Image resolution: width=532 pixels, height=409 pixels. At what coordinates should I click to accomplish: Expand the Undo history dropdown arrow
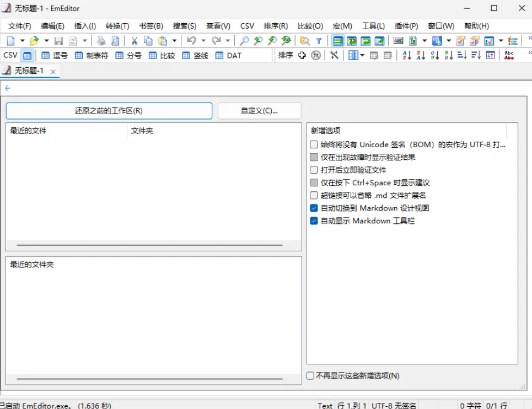[x=203, y=41]
